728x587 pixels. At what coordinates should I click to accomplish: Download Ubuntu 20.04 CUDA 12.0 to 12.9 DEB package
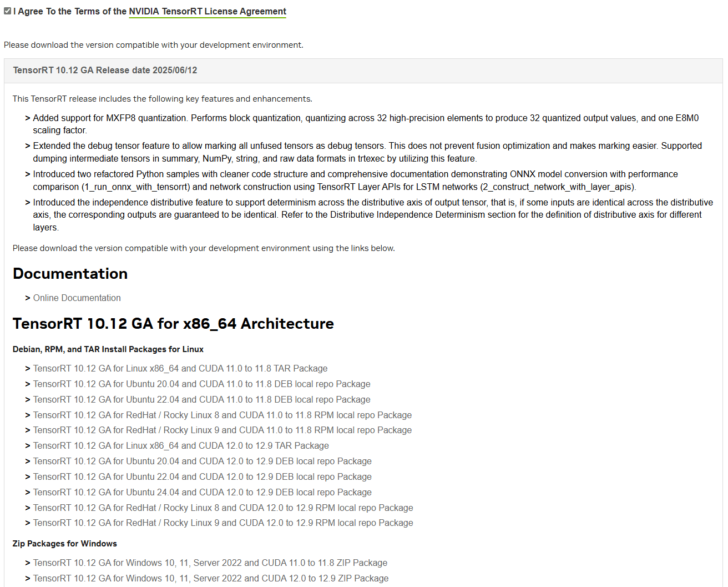[x=203, y=461]
